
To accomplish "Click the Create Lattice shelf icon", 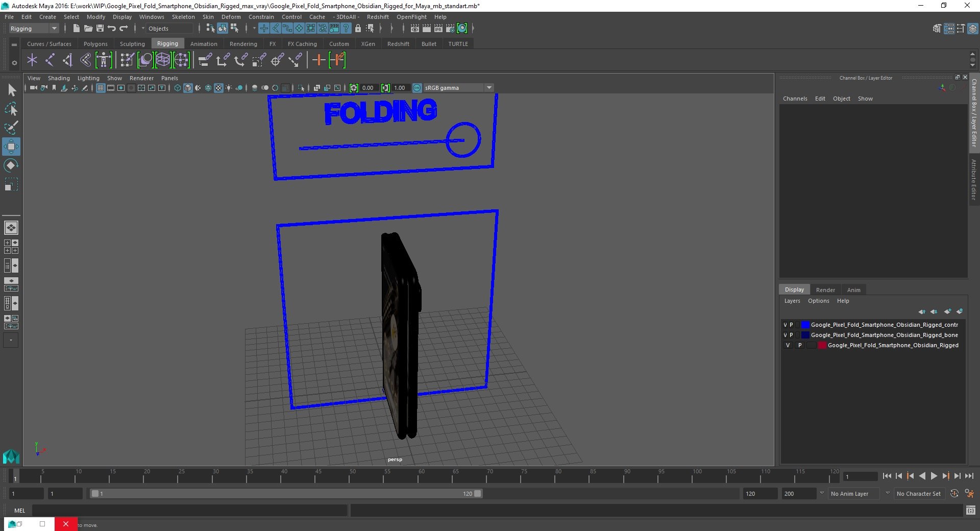I will pyautogui.click(x=163, y=60).
